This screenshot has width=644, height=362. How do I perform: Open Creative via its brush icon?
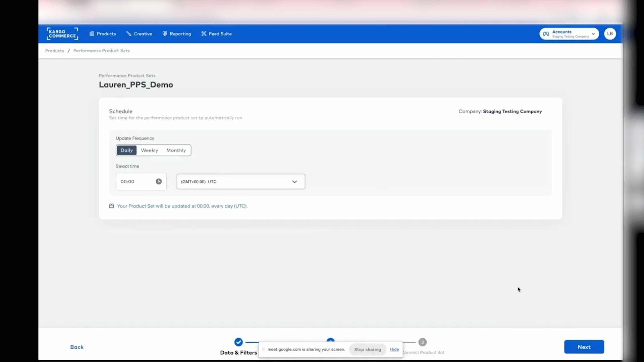pos(129,34)
